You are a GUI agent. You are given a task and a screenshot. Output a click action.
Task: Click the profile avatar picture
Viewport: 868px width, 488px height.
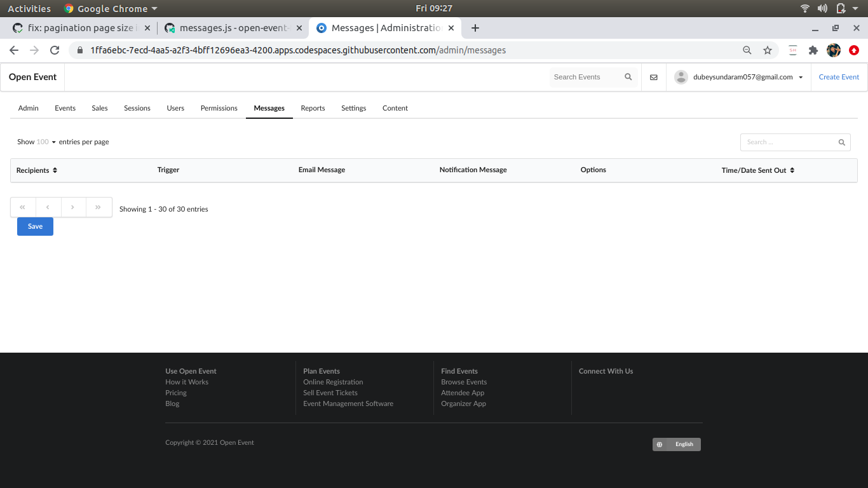coord(681,77)
